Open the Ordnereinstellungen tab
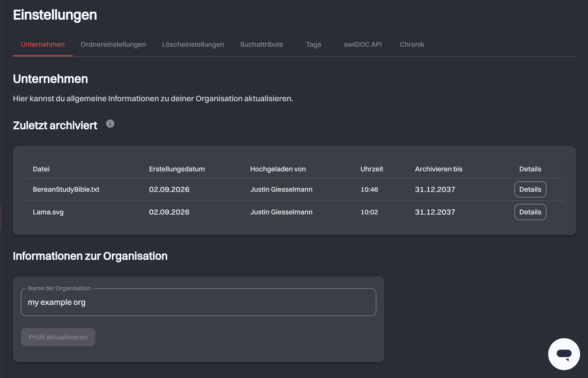 (113, 45)
